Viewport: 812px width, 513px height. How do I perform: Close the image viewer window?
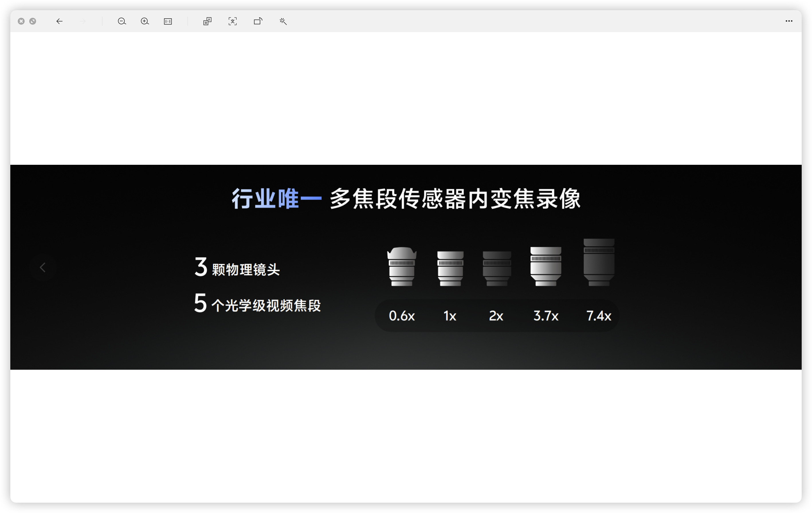21,21
